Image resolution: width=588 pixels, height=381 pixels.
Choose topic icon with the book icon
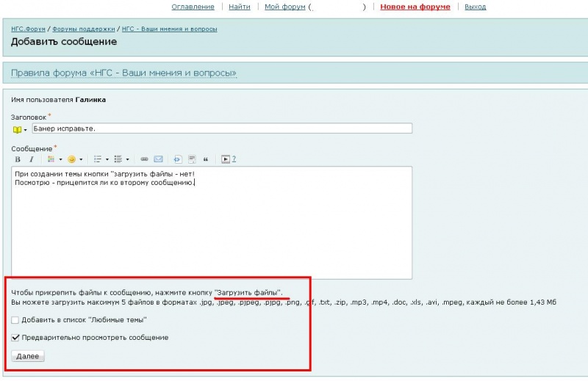click(x=17, y=130)
